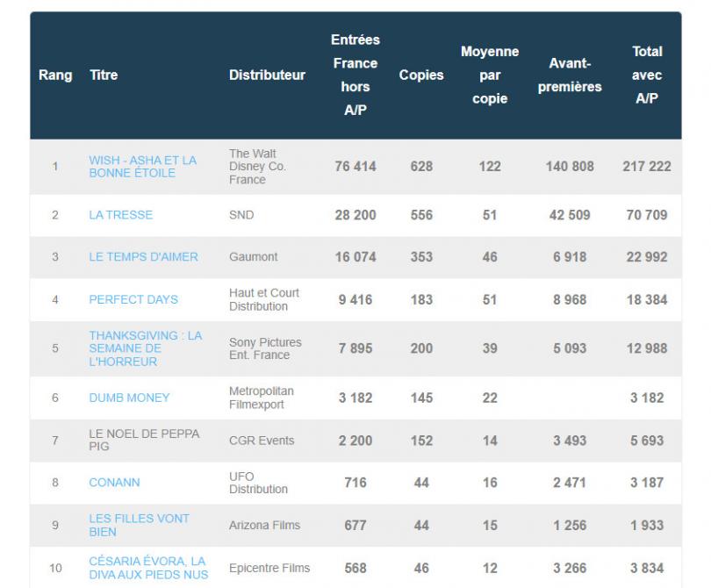Image resolution: width=711 pixels, height=588 pixels.
Task: Click the Titre column header
Action: click(x=104, y=75)
